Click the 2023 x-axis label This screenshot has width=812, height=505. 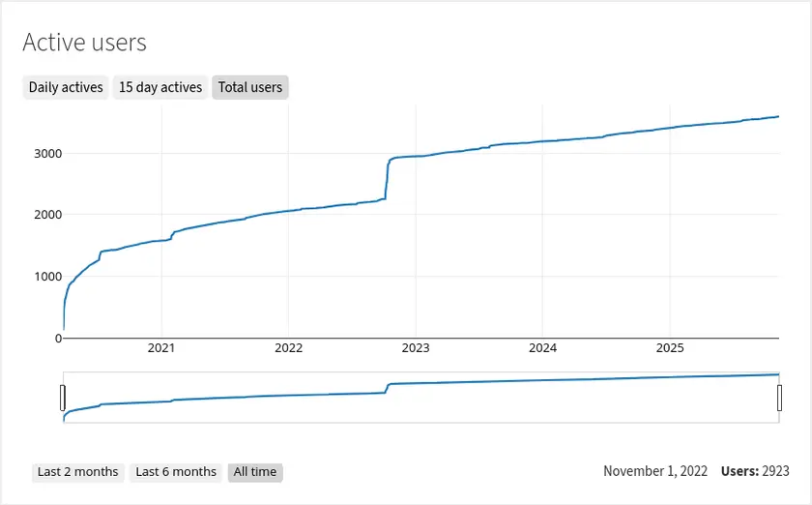(416, 347)
